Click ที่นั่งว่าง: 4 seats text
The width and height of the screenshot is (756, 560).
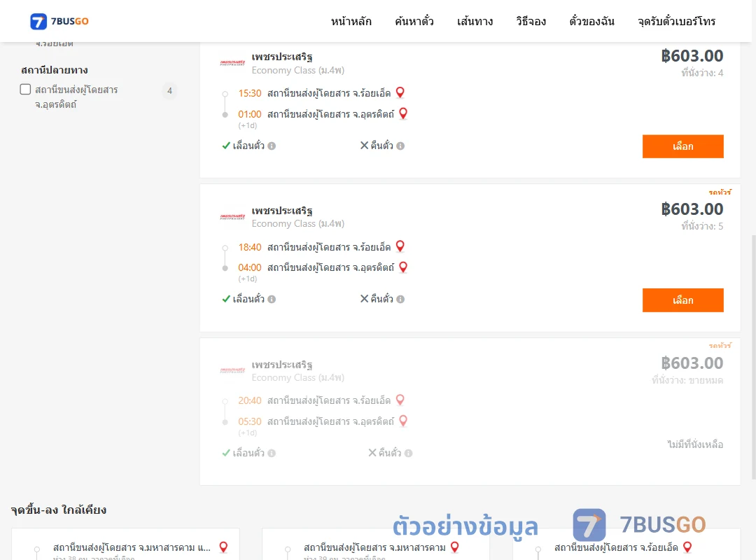click(x=702, y=73)
